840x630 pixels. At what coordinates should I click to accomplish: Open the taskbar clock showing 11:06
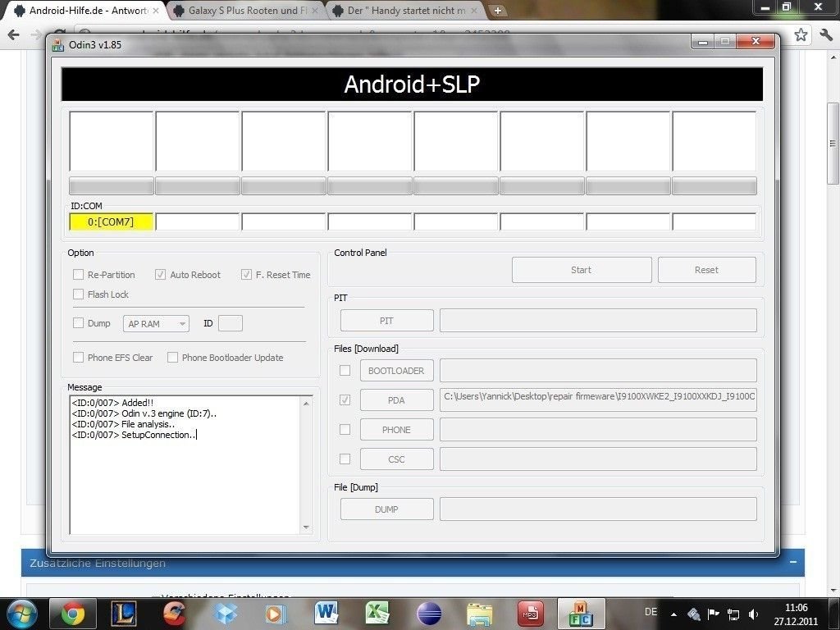pyautogui.click(x=796, y=614)
